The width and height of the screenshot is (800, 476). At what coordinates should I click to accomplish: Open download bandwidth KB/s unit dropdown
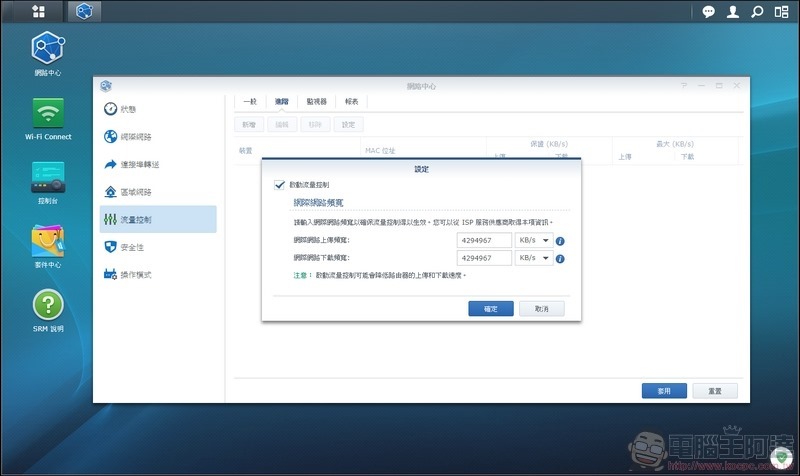tap(534, 258)
